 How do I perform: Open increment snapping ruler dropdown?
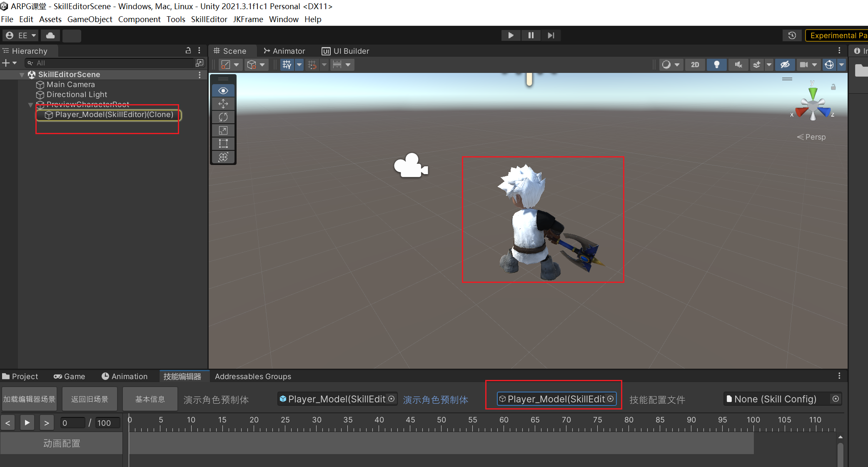tap(348, 65)
